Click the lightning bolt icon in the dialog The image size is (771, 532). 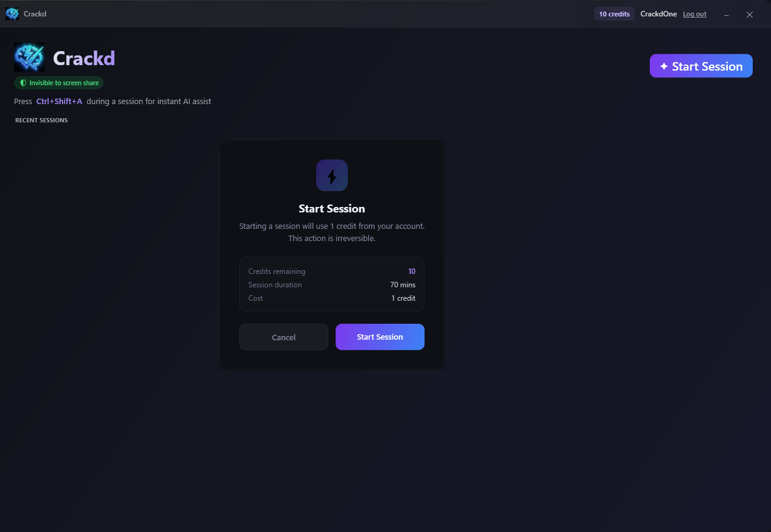pos(332,176)
